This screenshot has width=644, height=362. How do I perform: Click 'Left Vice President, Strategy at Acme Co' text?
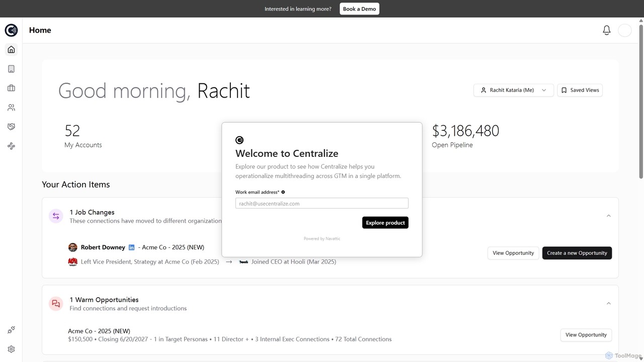(135, 261)
